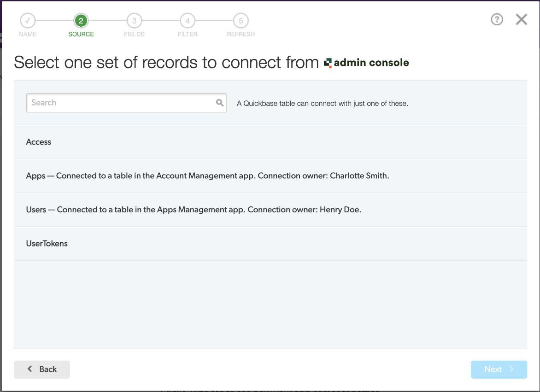Click Next to continue wizard
Viewport: 540px width, 392px height.
pos(499,369)
